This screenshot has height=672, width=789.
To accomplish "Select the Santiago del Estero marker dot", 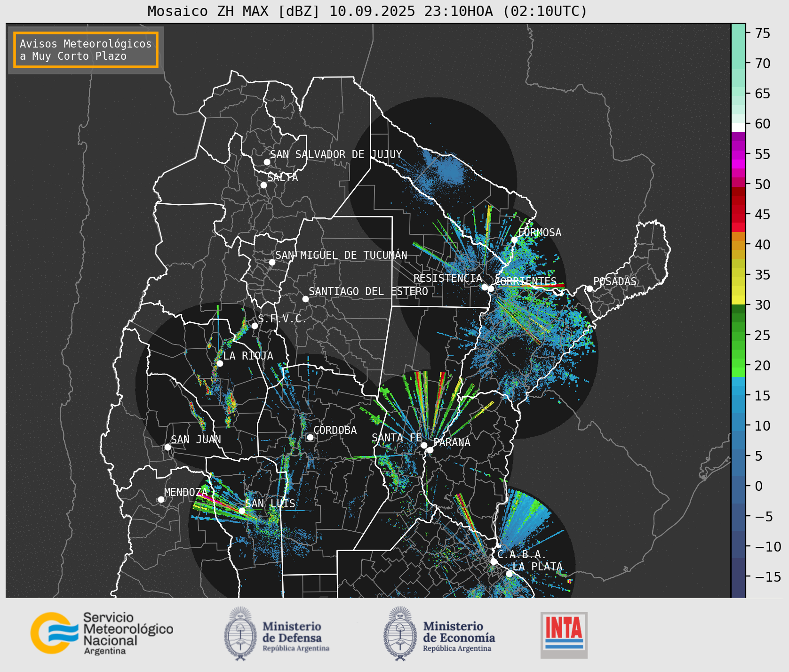I will click(305, 299).
